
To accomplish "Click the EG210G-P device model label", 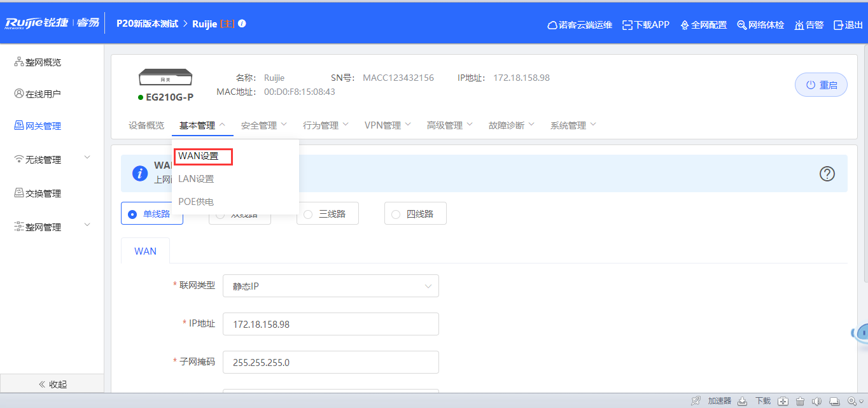I will click(x=170, y=97).
